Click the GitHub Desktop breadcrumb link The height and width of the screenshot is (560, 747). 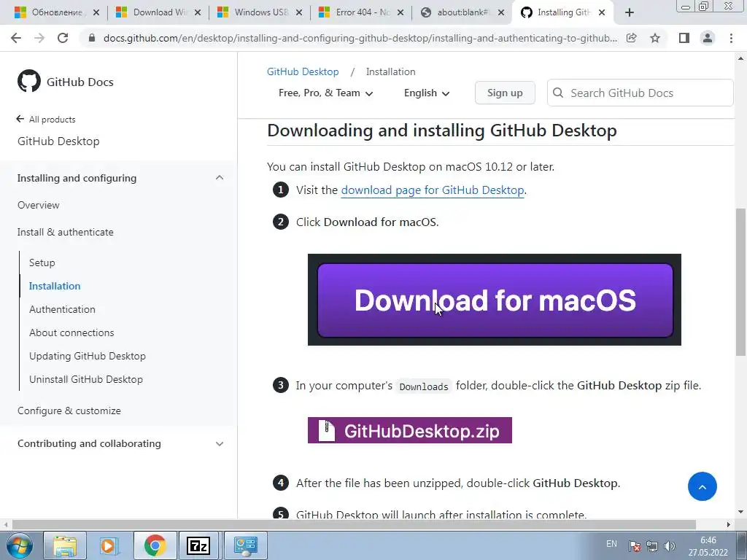point(303,71)
